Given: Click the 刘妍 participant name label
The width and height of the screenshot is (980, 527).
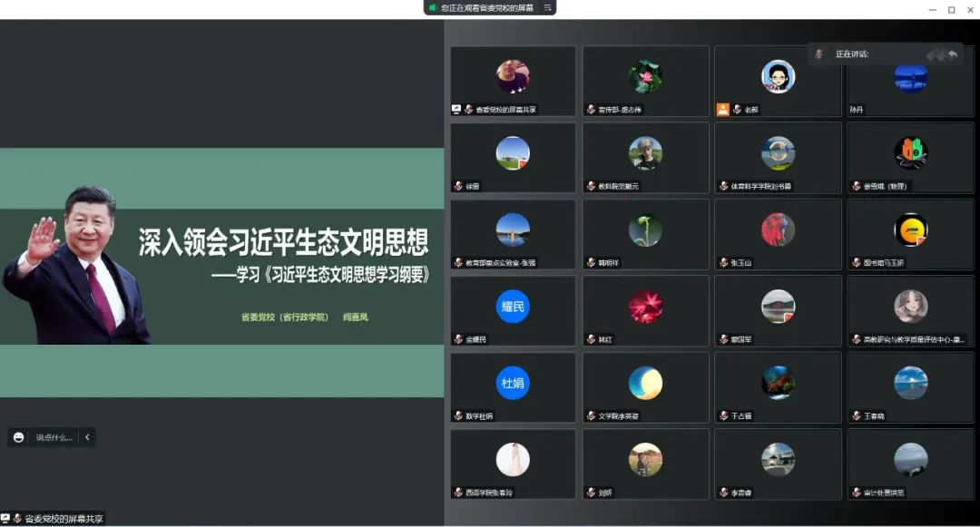Looking at the screenshot, I should pos(604,493).
